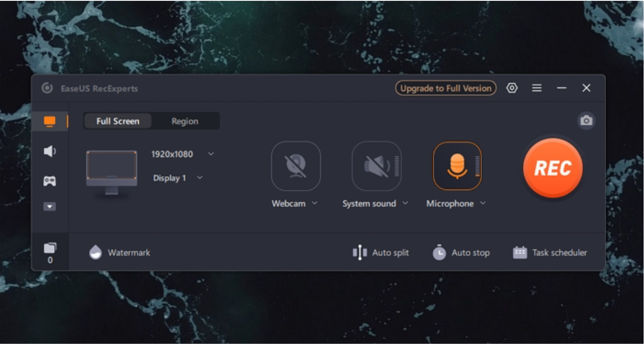Expand more recording modes arrow in sidebar
The image size is (644, 344).
tap(50, 207)
